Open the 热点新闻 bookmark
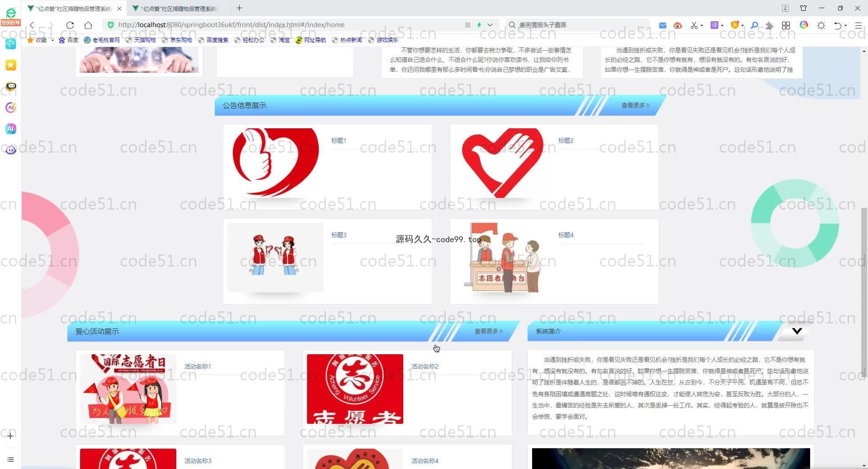868x469 pixels. tap(347, 40)
